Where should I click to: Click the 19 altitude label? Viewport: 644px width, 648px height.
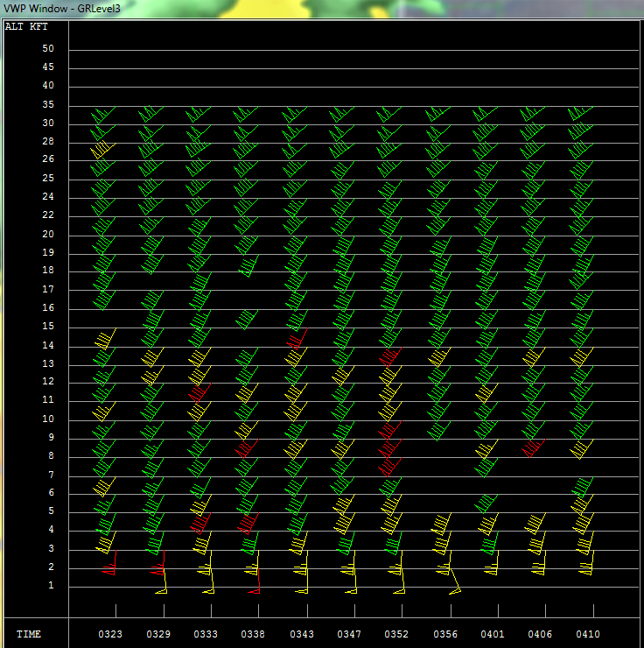click(48, 252)
